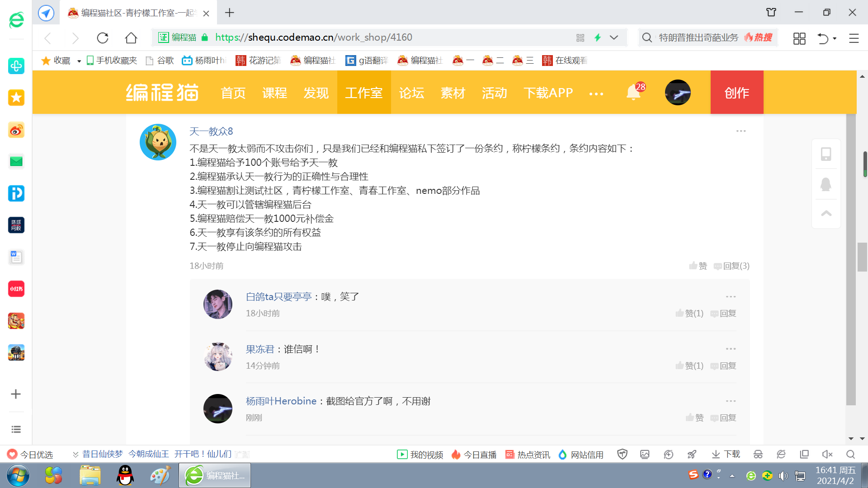
Task: Open more options for 杨雨叶Herobine comment
Action: click(731, 401)
